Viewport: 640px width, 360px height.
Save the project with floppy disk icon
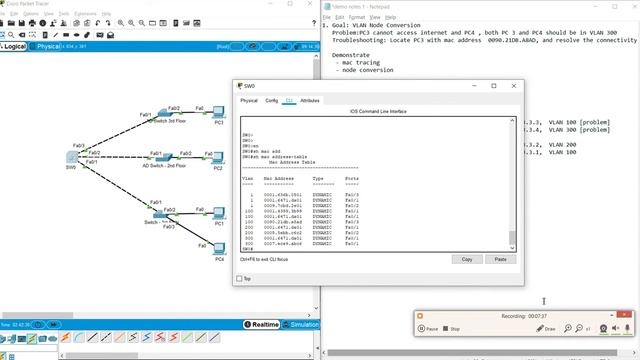(x=22, y=23)
